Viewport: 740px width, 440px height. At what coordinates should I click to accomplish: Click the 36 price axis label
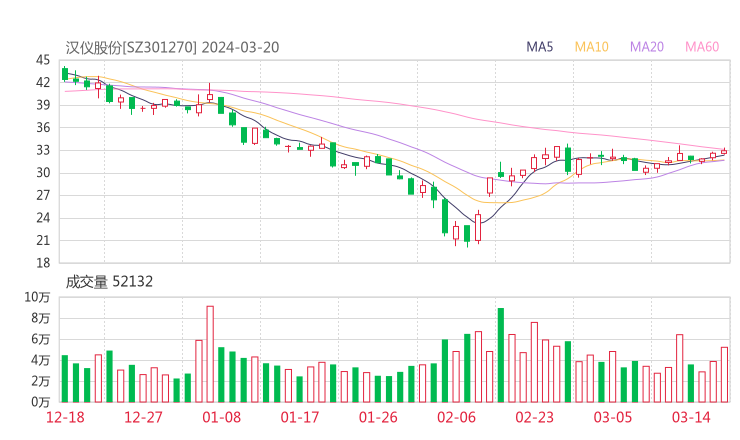43,127
